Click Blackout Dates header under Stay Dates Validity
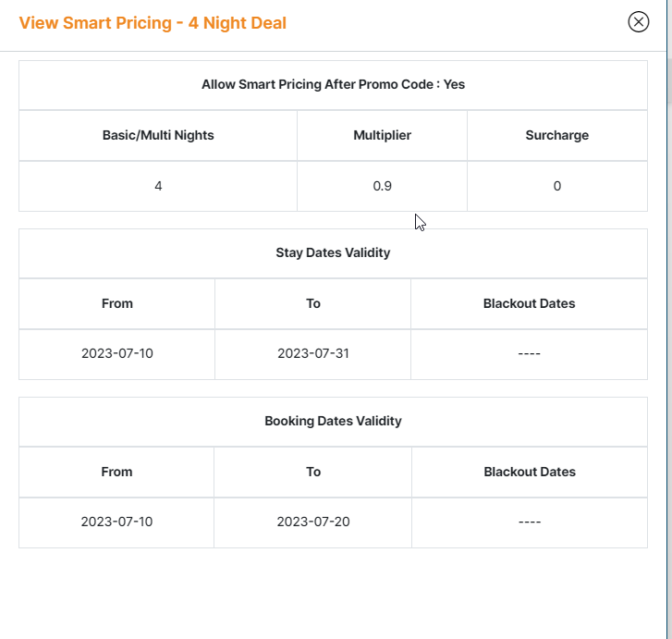This screenshot has width=672, height=639. click(x=529, y=303)
